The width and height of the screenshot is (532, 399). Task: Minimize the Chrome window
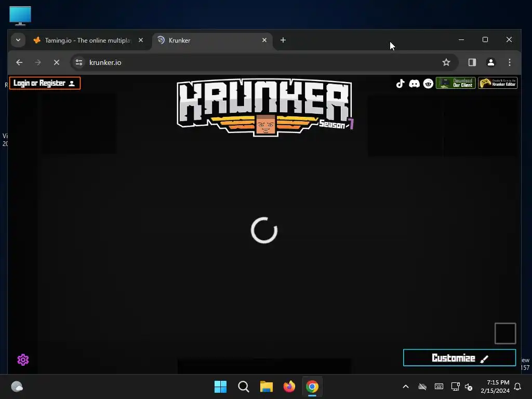click(x=461, y=39)
